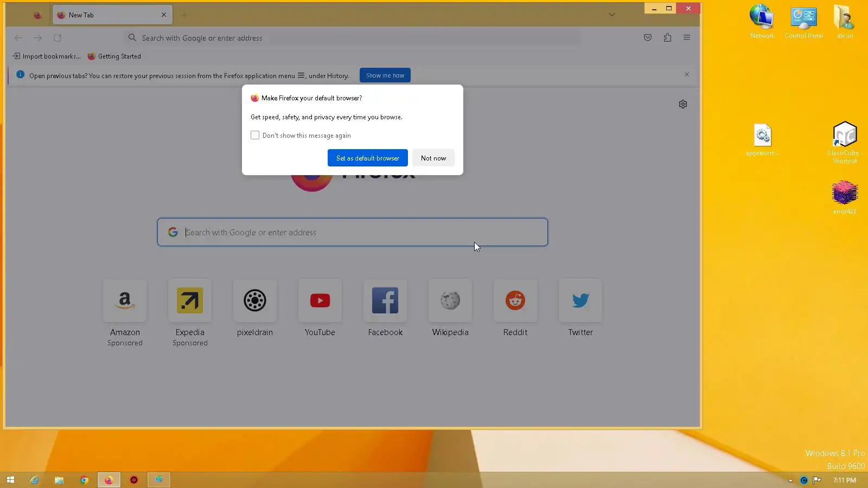Check Don't show this message again
This screenshot has width=868, height=488.
point(255,135)
